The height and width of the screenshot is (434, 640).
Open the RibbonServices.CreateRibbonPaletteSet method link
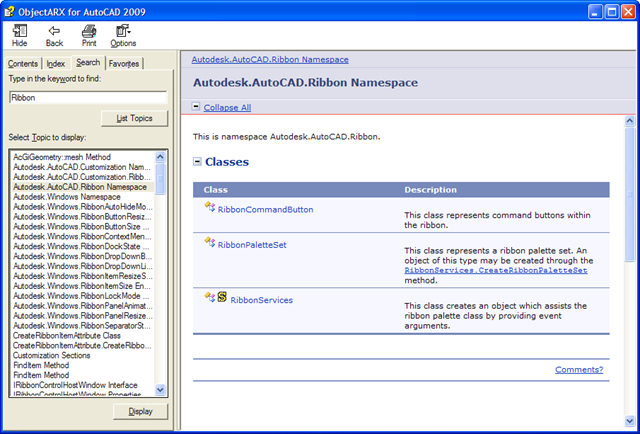click(495, 270)
